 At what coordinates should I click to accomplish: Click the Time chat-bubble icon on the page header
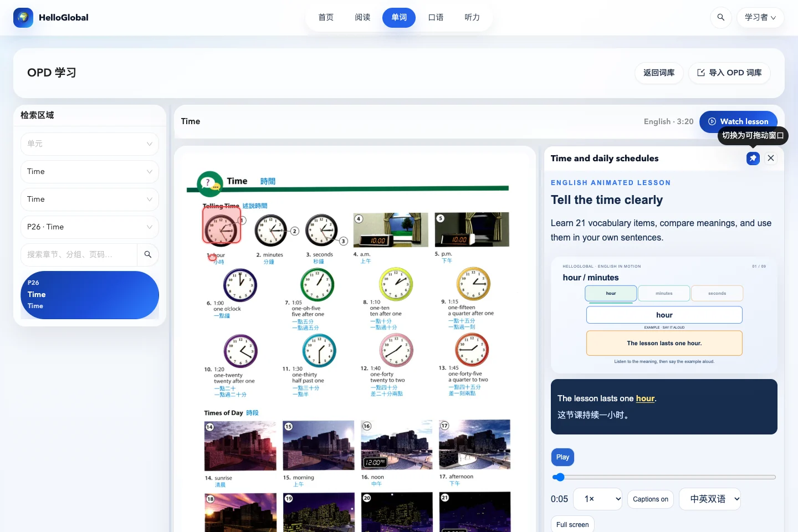(209, 183)
